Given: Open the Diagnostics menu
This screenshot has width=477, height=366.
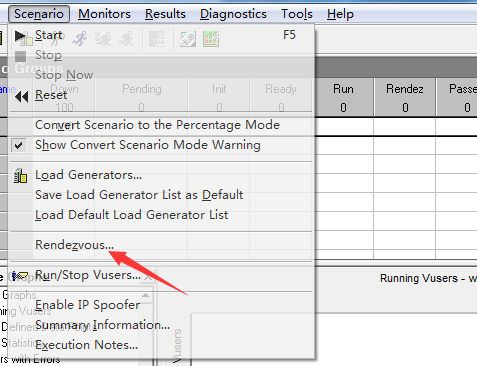Looking at the screenshot, I should click(x=233, y=14).
